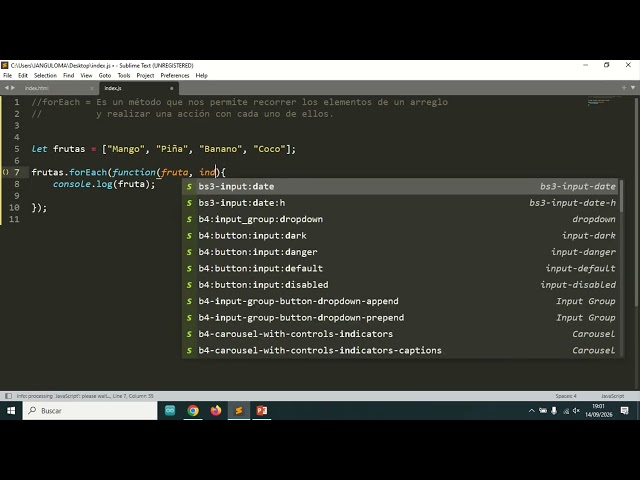Go to next tab with right arrow
640x480 pixels.
click(x=13, y=88)
